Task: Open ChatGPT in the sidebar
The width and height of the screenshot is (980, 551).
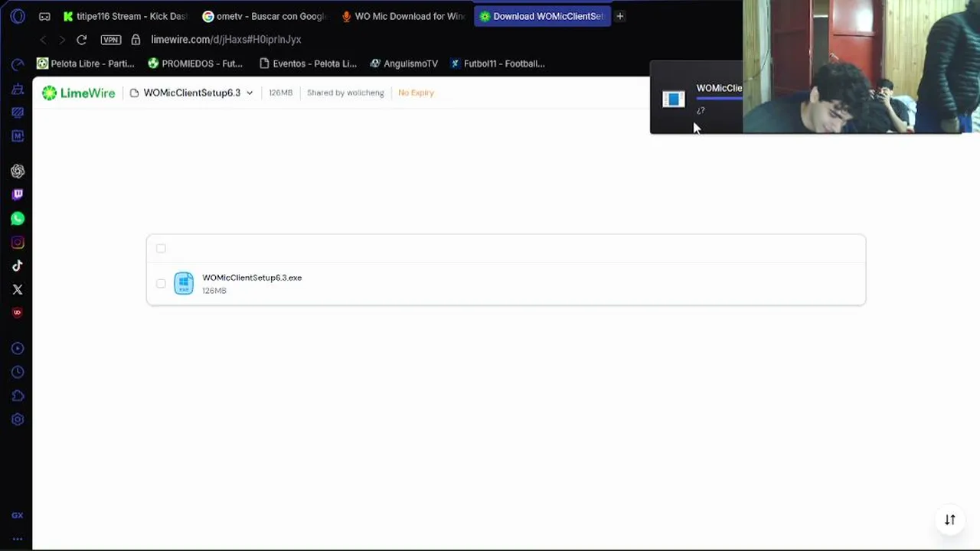Action: click(x=18, y=171)
